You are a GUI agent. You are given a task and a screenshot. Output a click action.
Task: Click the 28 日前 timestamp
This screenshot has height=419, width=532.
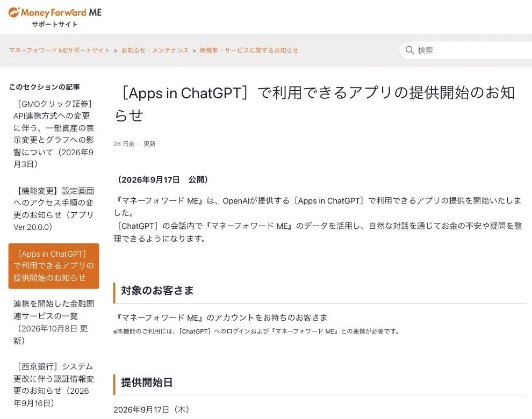pos(124,144)
